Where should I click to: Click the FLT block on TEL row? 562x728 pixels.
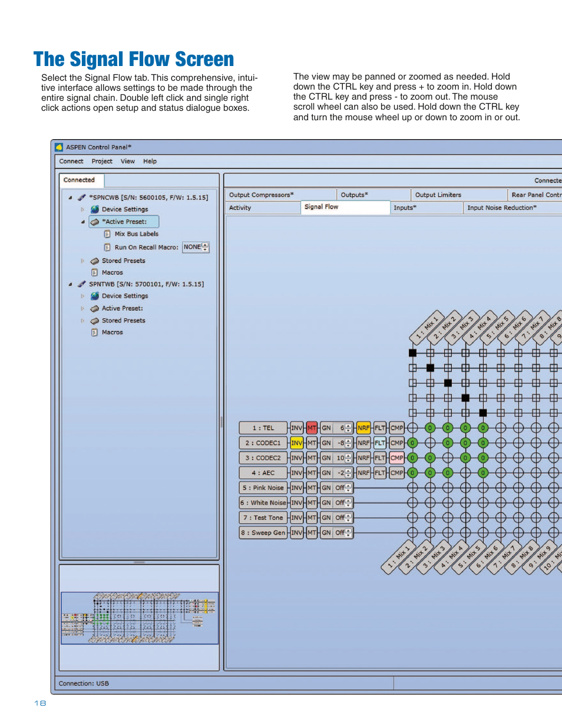(380, 428)
